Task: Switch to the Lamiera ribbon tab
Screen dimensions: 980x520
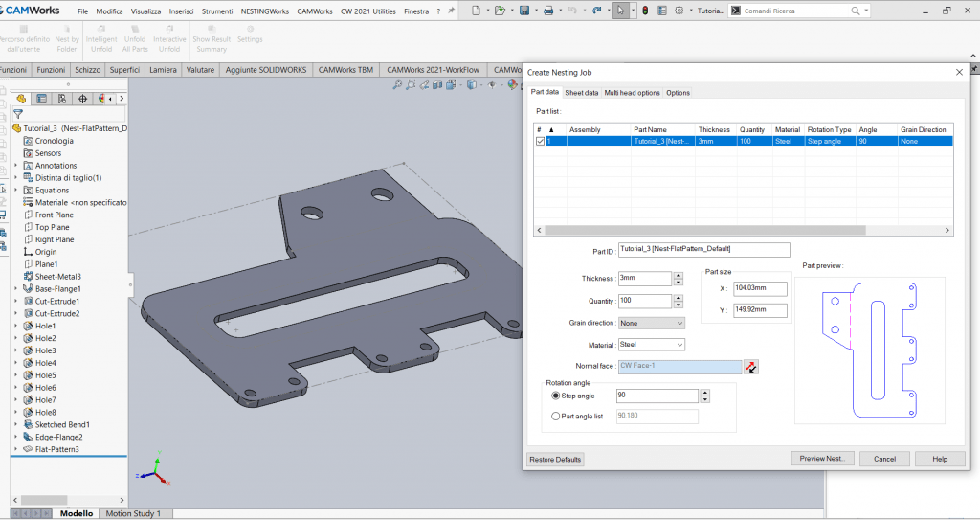Action: click(x=163, y=70)
